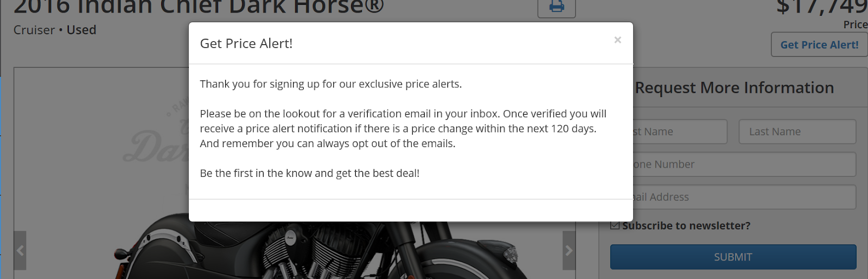868x279 pixels.
Task: Select the Email Address input
Action: tap(744, 197)
